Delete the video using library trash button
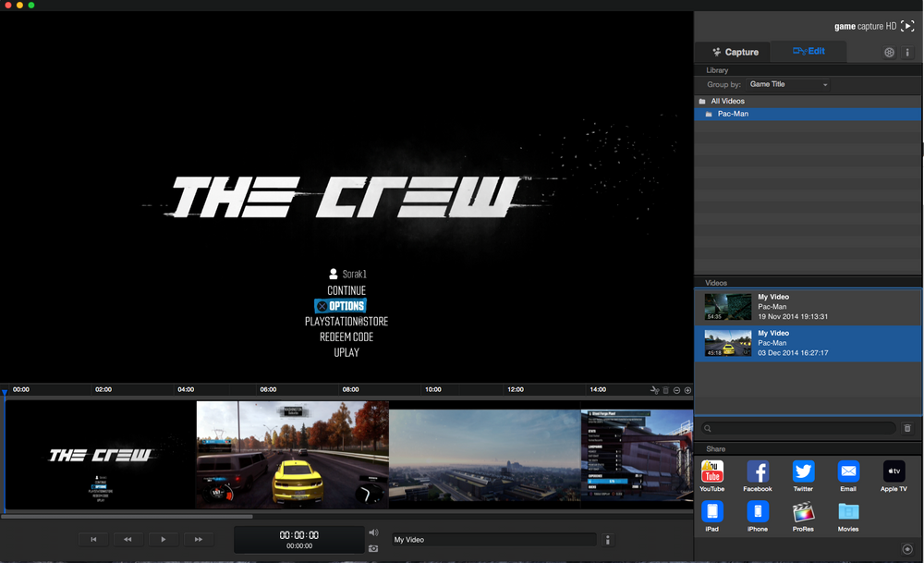The height and width of the screenshot is (563, 924). click(907, 428)
